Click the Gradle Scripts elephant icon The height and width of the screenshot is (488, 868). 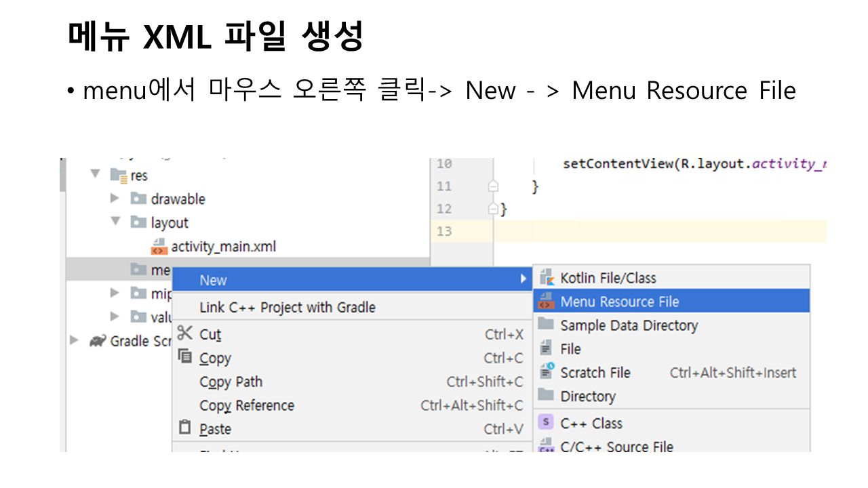tap(98, 341)
